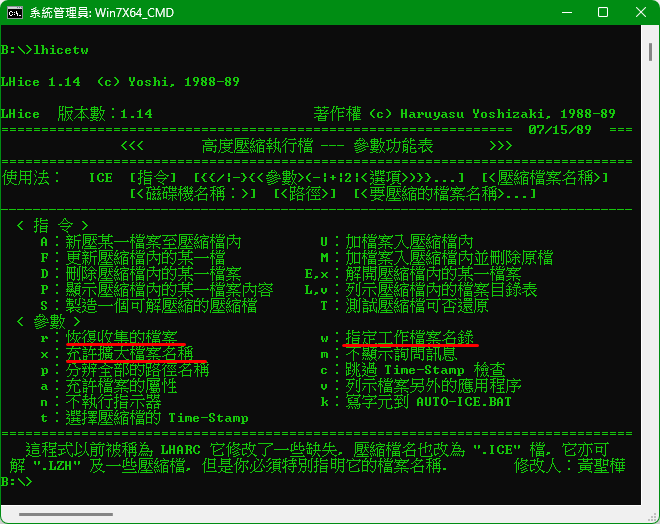The width and height of the screenshot is (660, 524).
Task: Click command E,x '解開壓縮檔內的某一檔案'
Action: (433, 274)
